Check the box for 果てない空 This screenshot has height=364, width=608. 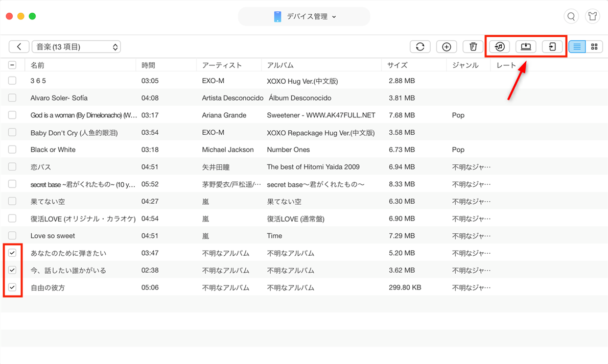click(x=12, y=201)
